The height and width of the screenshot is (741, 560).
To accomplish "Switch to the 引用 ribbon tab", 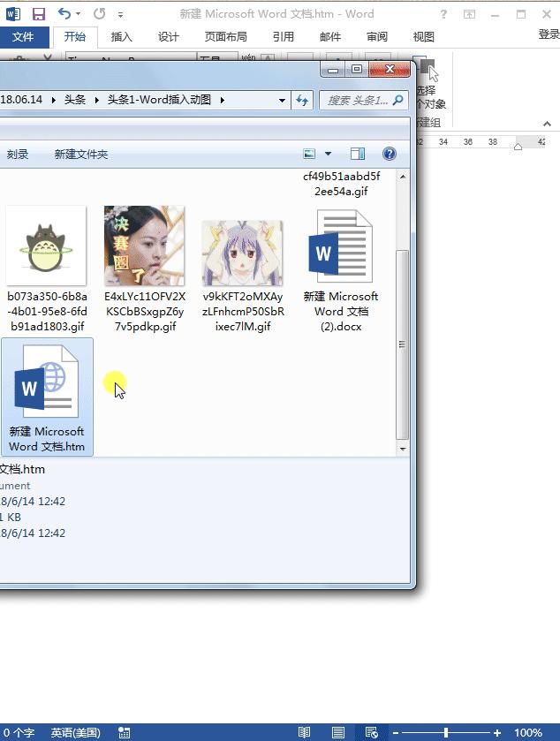I will (283, 37).
